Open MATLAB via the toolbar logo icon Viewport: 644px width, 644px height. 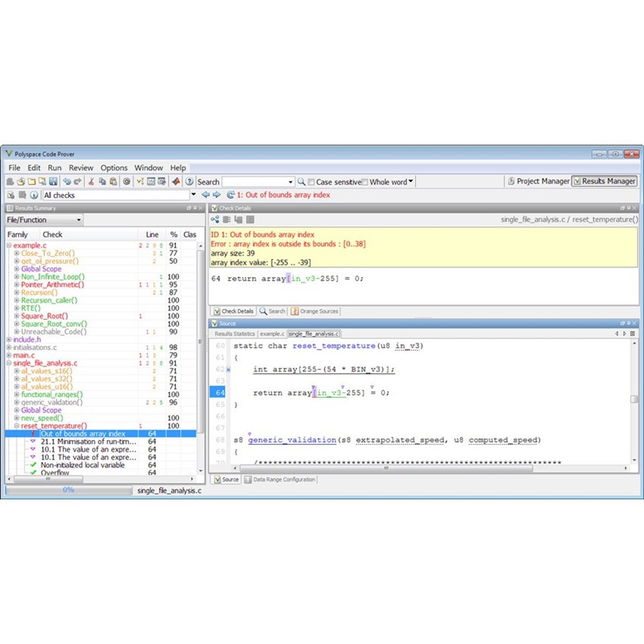176,181
